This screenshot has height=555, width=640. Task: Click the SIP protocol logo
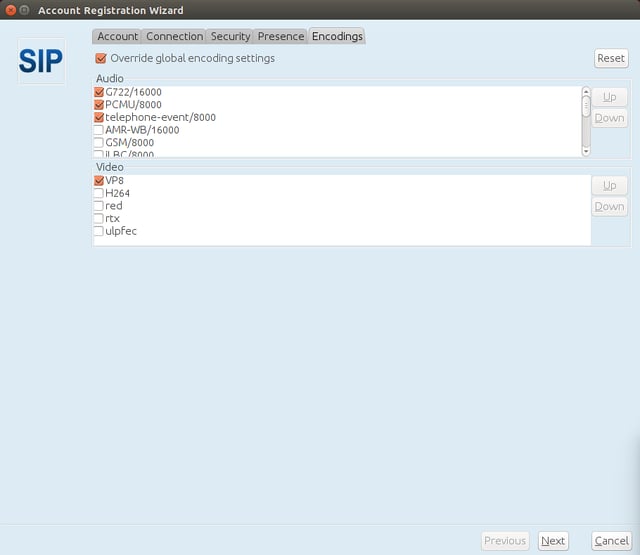(41, 61)
